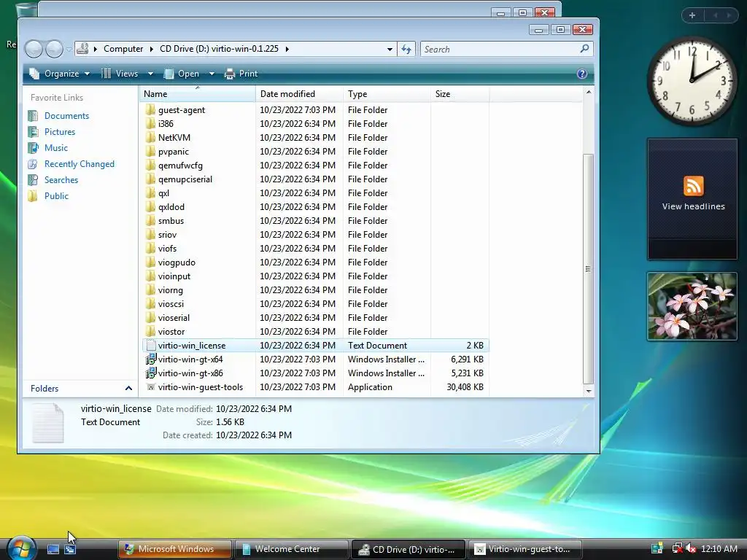The image size is (747, 560).
Task: Select the viorng folder row
Action: [315, 290]
